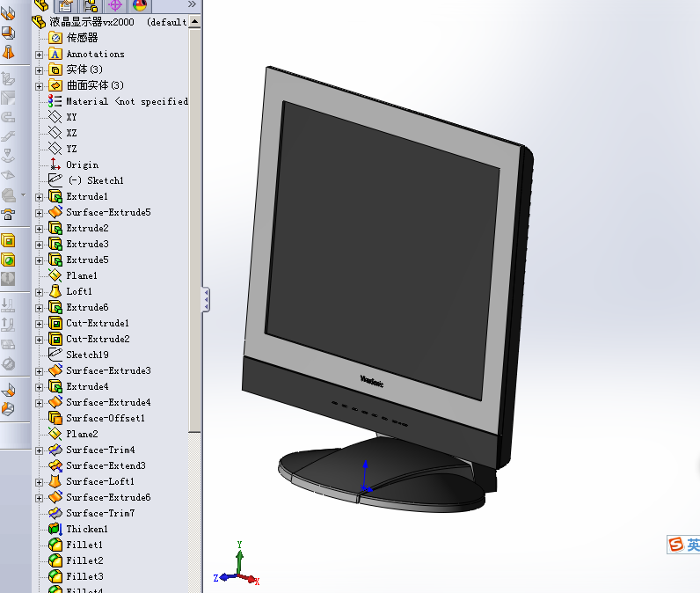The image size is (700, 593).
Task: Expand the 曲面实体(3) surface bodies folder
Action: click(x=40, y=86)
